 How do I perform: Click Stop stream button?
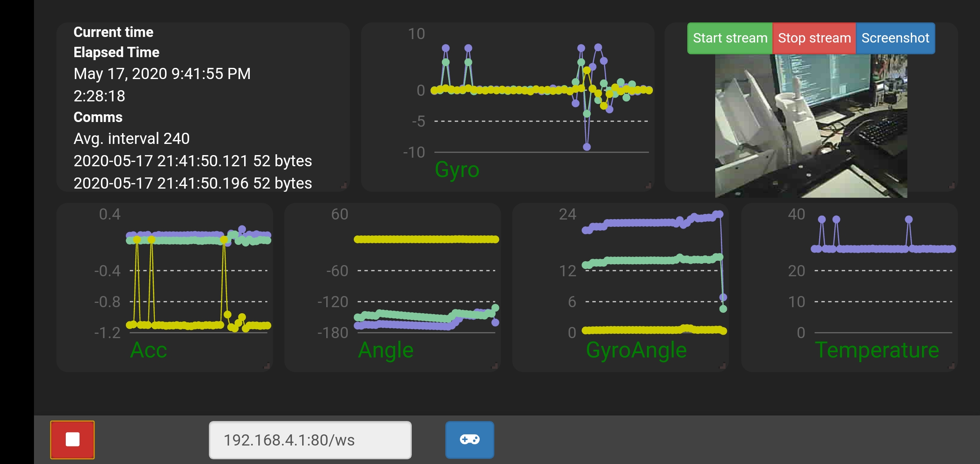click(x=814, y=38)
